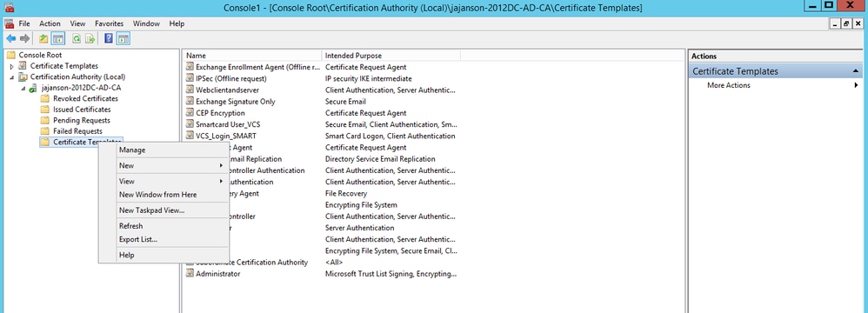Click the jajanson-2012DC-AD-CA server icon
This screenshot has height=313, width=868.
pyautogui.click(x=34, y=88)
